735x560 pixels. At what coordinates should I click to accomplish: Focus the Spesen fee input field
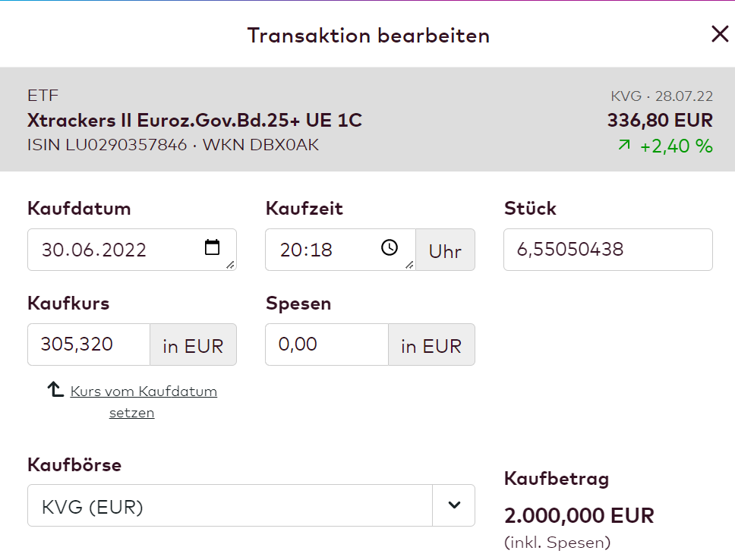pos(326,344)
